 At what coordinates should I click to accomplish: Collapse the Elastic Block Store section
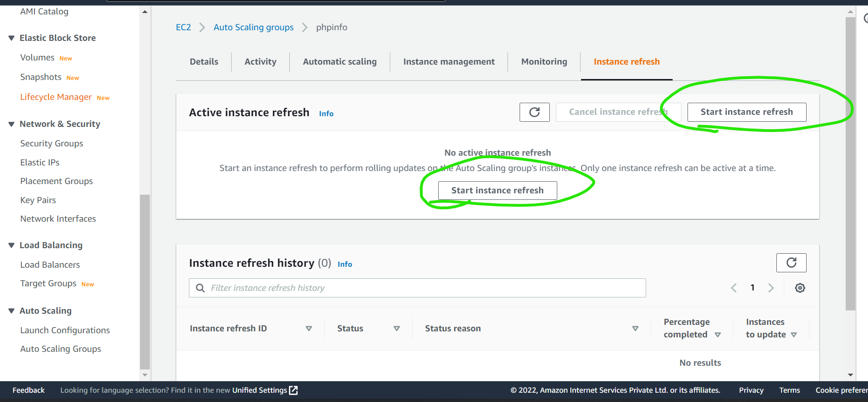coord(12,38)
